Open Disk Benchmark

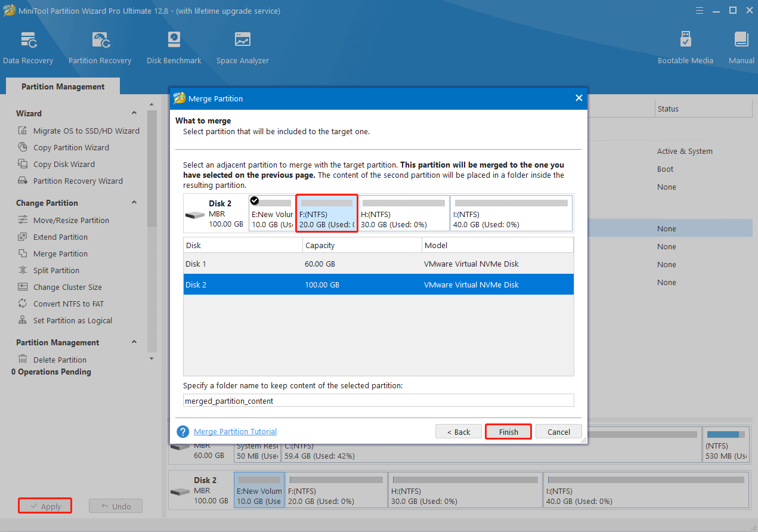[174, 48]
